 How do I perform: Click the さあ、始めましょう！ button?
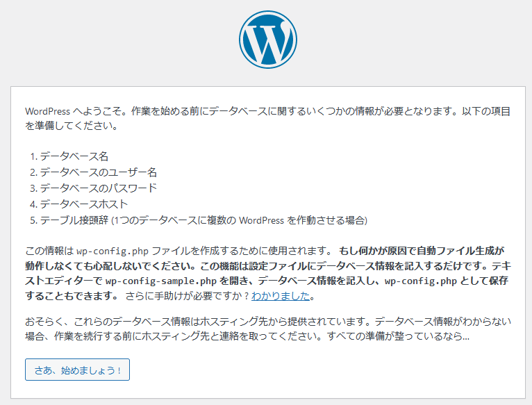pos(77,370)
